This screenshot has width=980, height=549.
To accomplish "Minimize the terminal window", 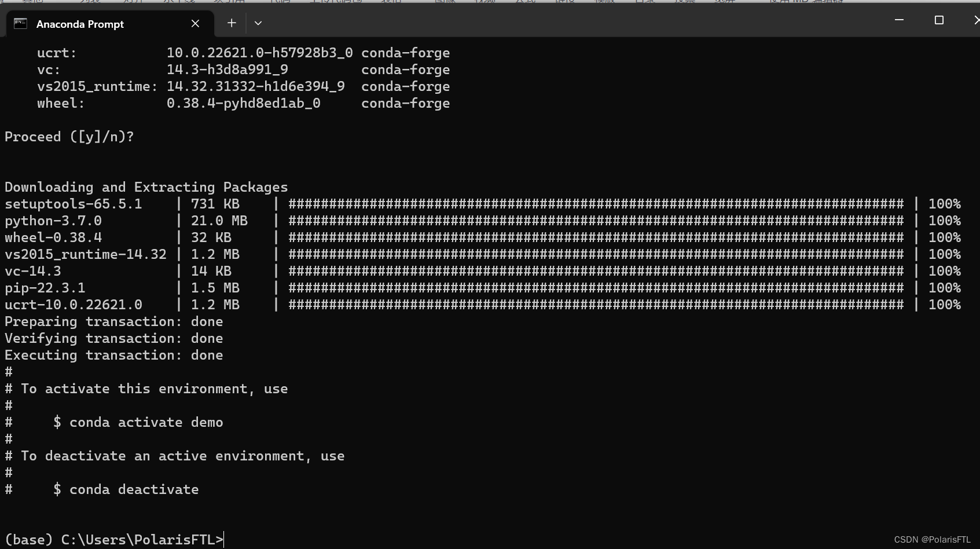I will (898, 19).
